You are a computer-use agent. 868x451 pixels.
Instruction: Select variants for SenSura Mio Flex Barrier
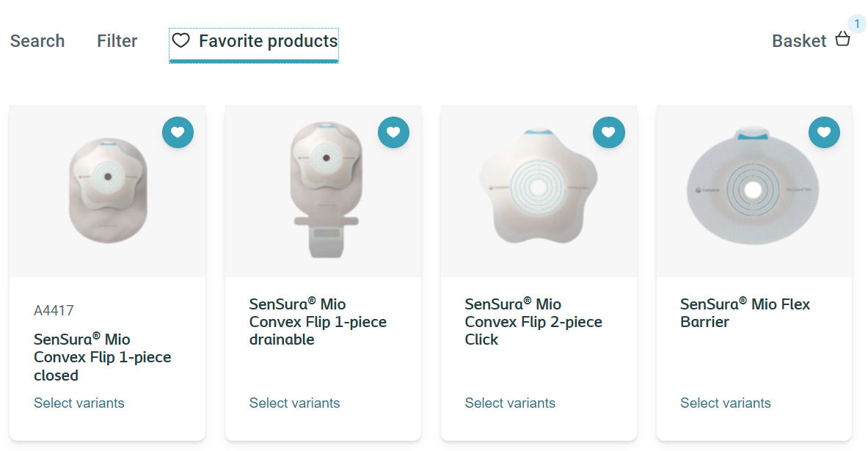725,403
